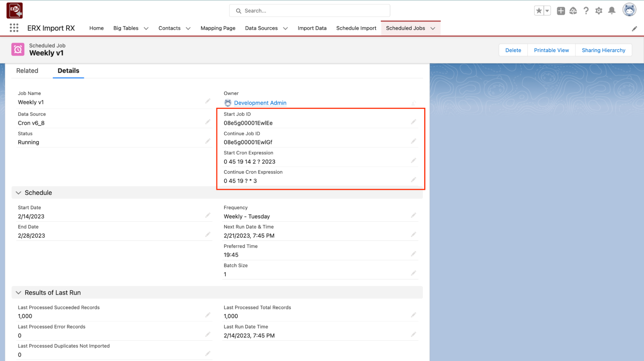The height and width of the screenshot is (361, 644).
Task: Collapse the Schedule section
Action: [18, 193]
